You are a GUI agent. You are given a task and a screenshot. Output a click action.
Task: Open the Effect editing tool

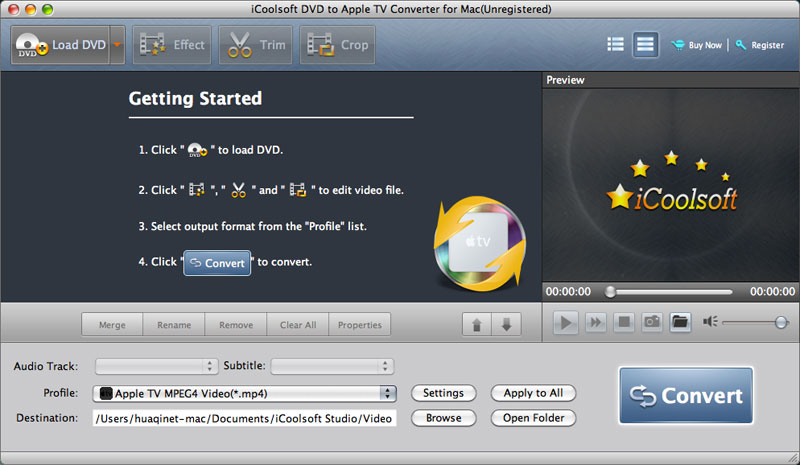click(x=172, y=45)
